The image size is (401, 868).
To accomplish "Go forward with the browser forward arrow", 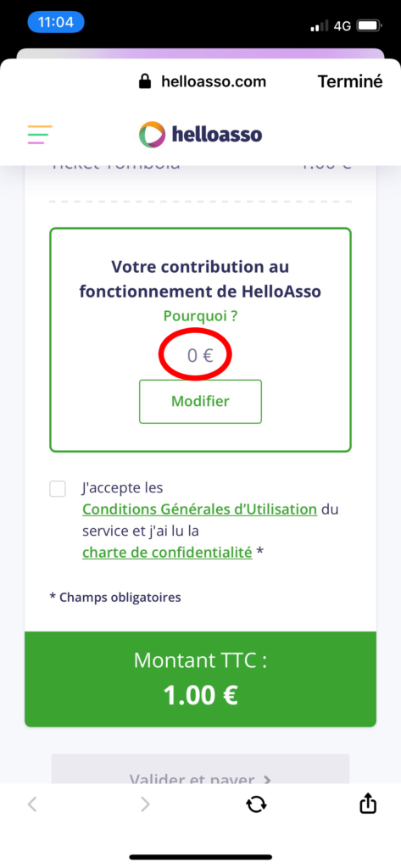I will tap(145, 804).
